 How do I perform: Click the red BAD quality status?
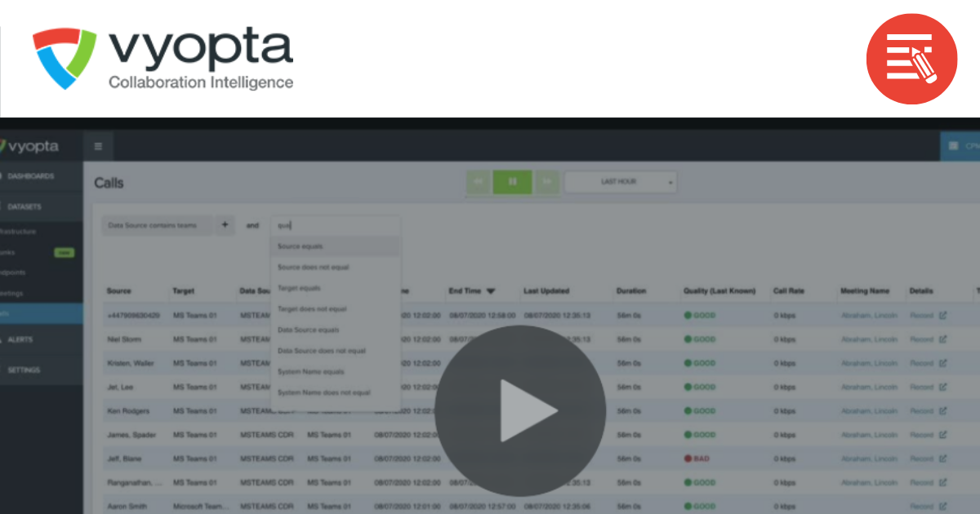click(697, 459)
